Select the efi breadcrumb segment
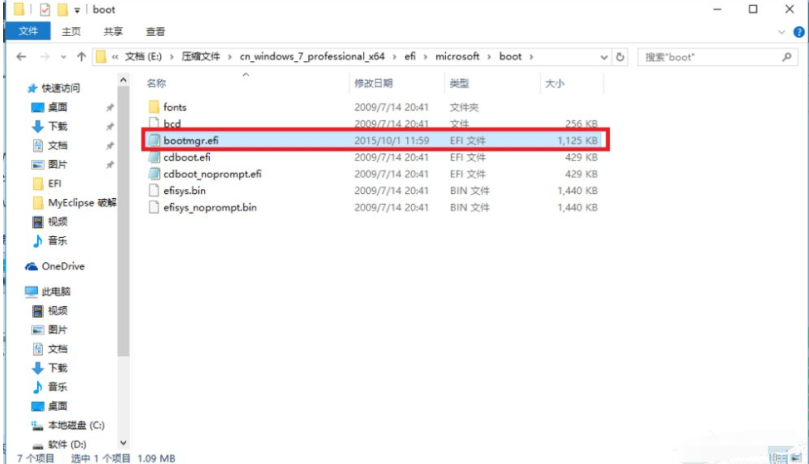The height and width of the screenshot is (464, 809). [x=410, y=57]
